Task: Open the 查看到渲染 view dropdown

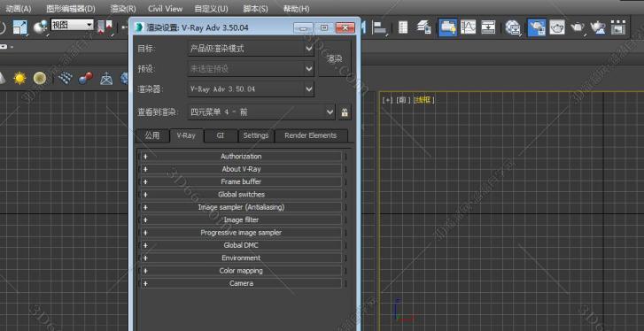Action: coord(261,112)
